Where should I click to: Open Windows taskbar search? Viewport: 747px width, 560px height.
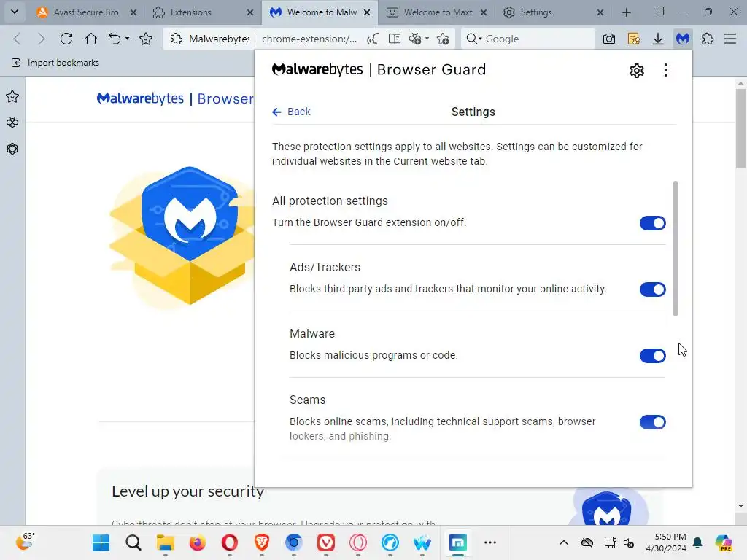pyautogui.click(x=133, y=542)
